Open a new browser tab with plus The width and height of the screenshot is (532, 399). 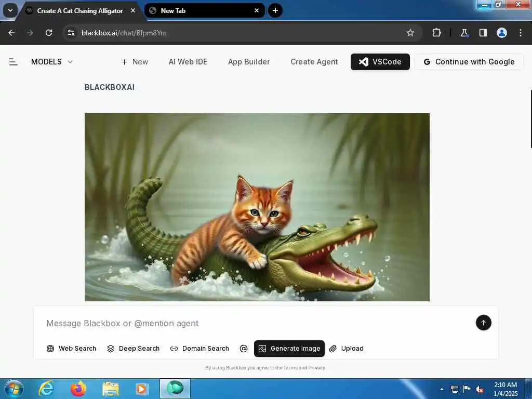tap(275, 10)
